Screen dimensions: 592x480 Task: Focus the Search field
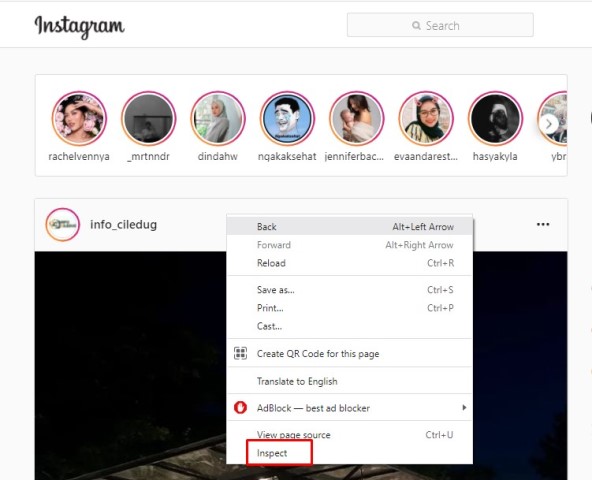(x=440, y=25)
